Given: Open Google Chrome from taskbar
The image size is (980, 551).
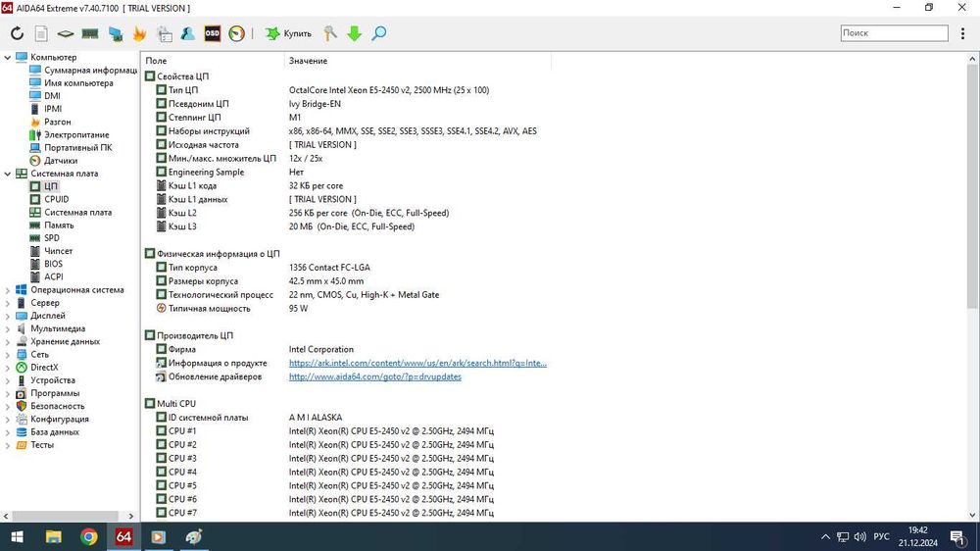Looking at the screenshot, I should pyautogui.click(x=89, y=537).
